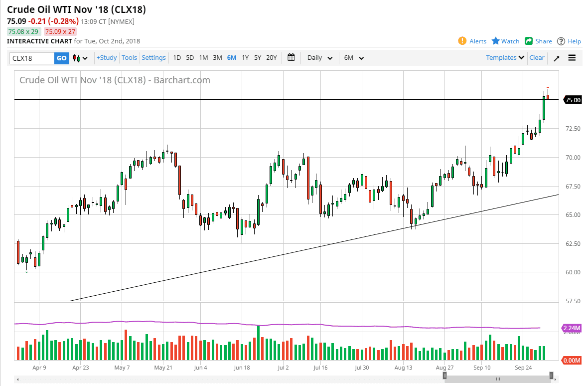The image size is (588, 386).
Task: Enable the 20Y timeframe
Action: (271, 58)
